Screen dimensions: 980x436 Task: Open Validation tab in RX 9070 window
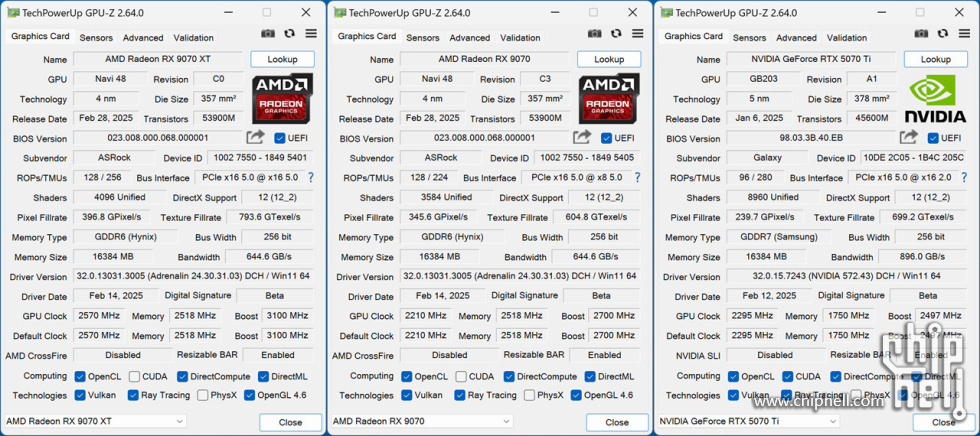[x=520, y=37]
